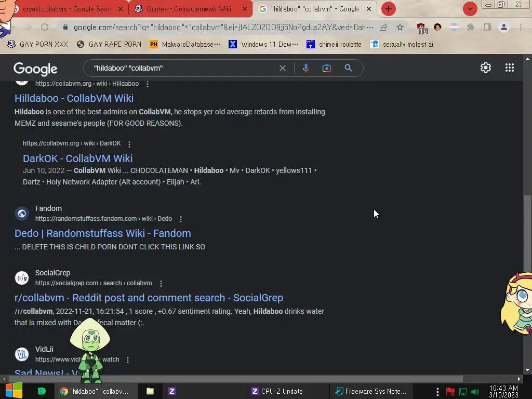Click the scrollbar down arrow
This screenshot has width=532, height=399.
point(527,370)
